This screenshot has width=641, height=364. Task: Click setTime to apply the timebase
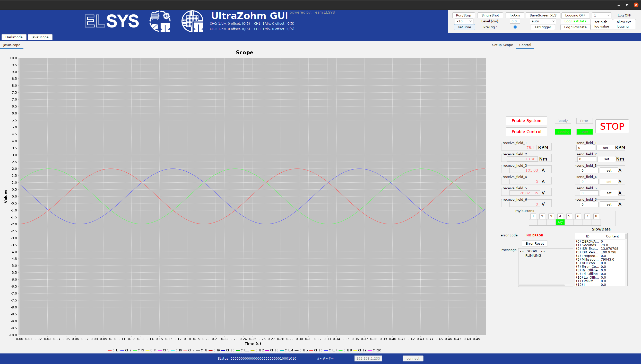click(464, 27)
